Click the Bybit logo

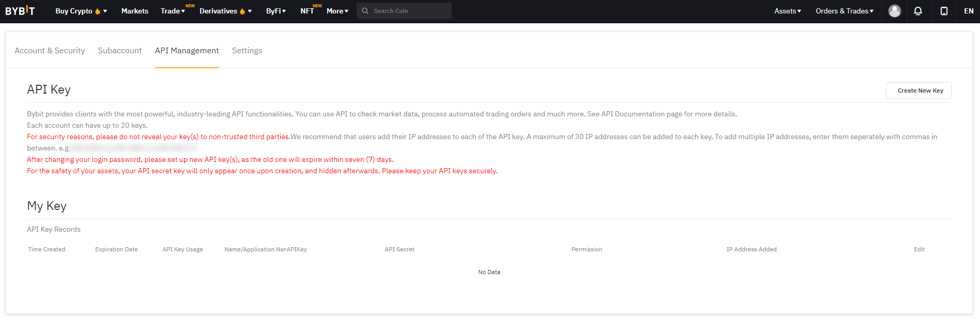(20, 11)
